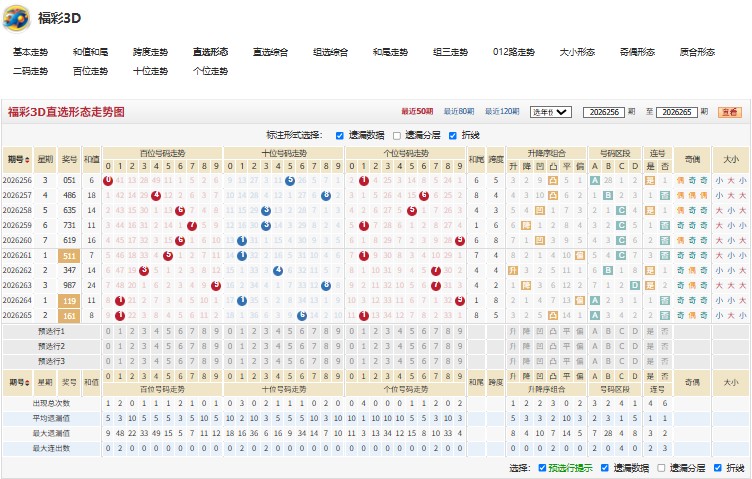Click red hundreds ball 7 in row 2026259

[x=192, y=225]
